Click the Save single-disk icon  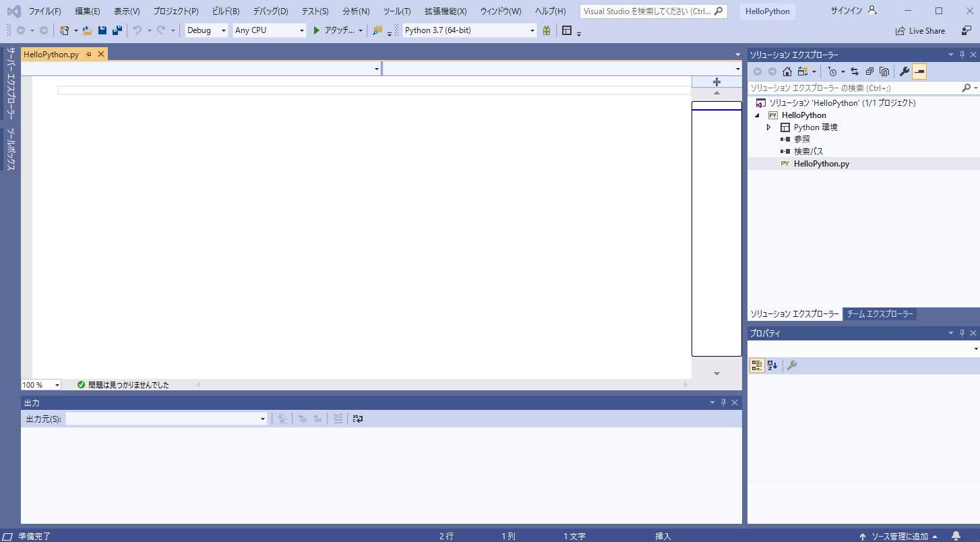click(102, 30)
